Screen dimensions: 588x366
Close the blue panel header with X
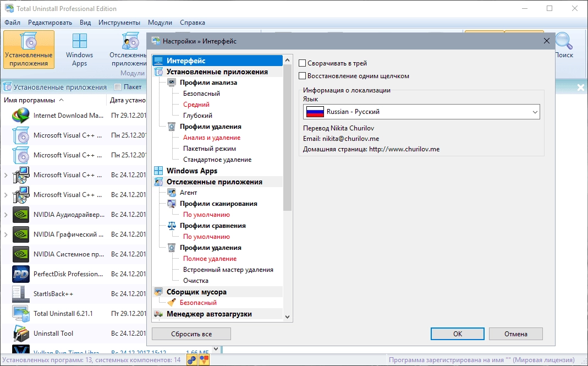580,88
